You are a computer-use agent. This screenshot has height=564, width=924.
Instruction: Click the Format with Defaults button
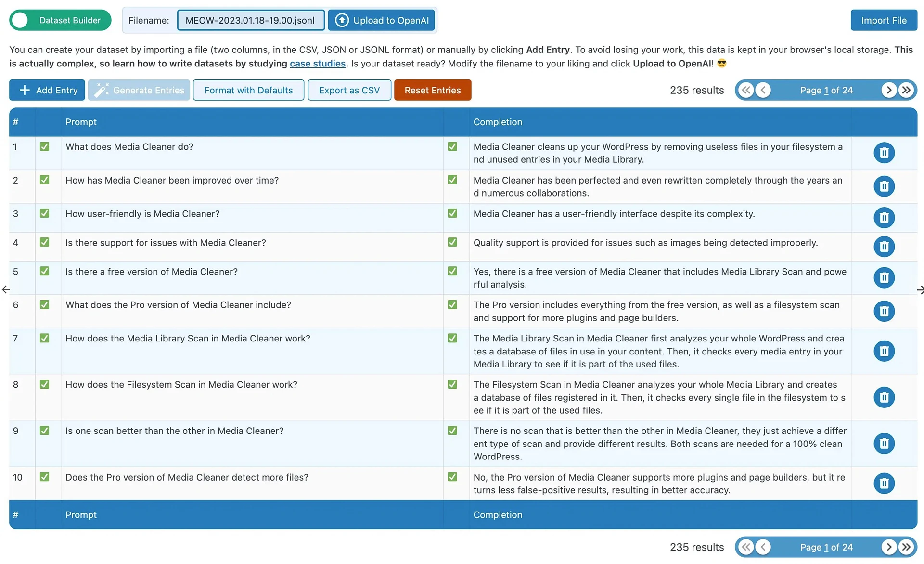tap(248, 89)
